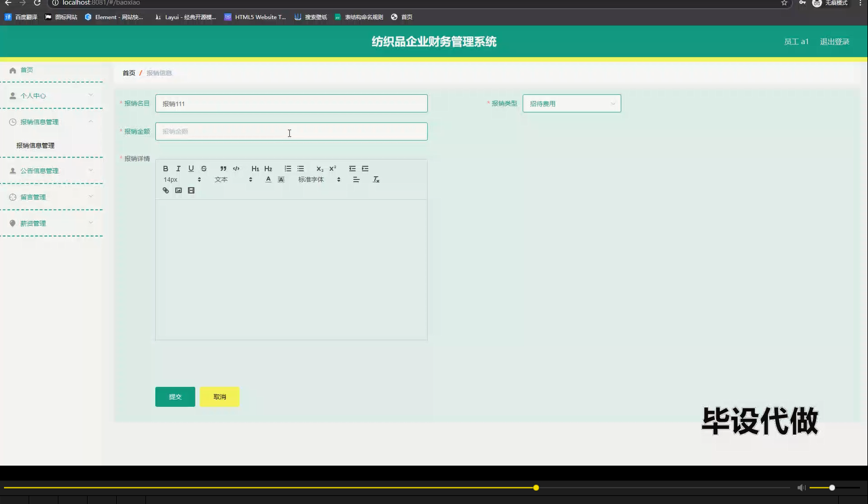Click the 员工 a1 user label

(x=796, y=42)
